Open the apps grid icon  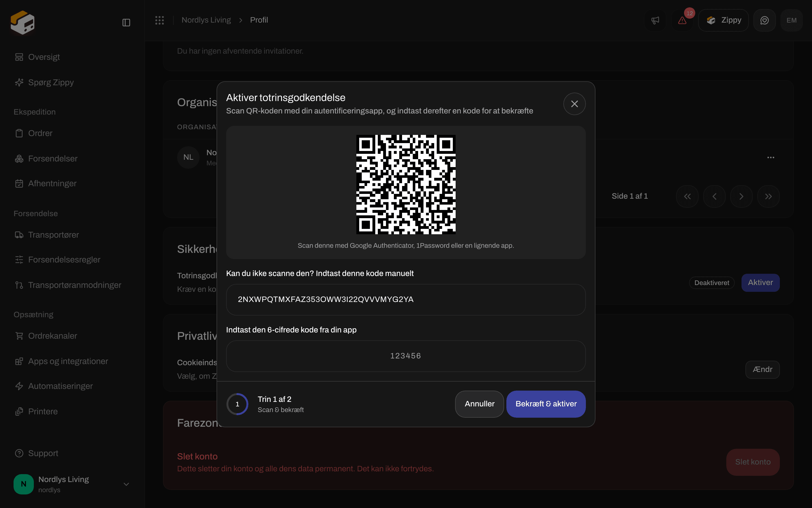[x=159, y=20]
